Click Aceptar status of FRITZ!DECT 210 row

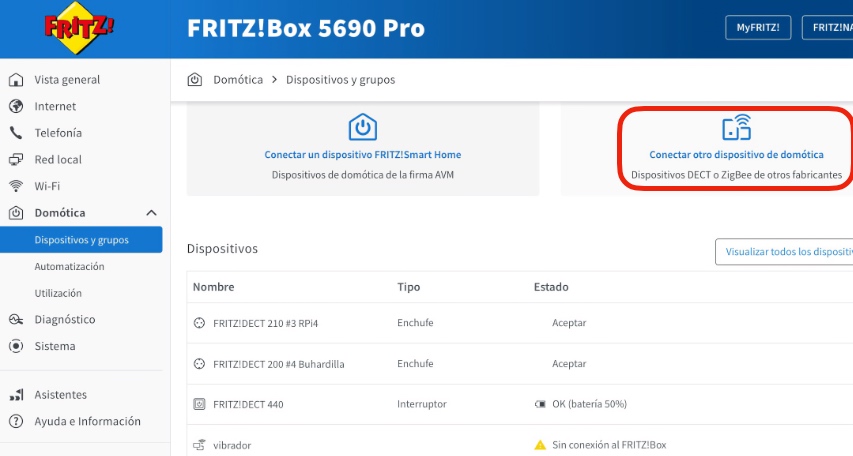[x=569, y=323]
